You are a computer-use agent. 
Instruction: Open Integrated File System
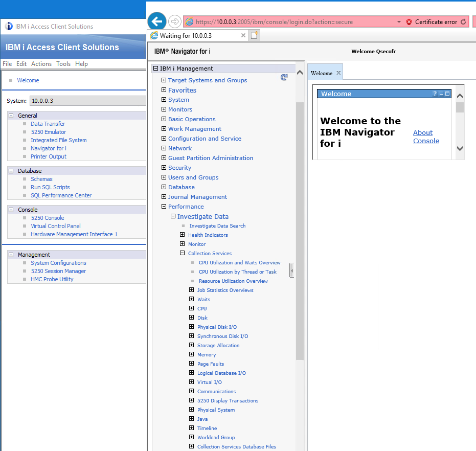(x=59, y=140)
